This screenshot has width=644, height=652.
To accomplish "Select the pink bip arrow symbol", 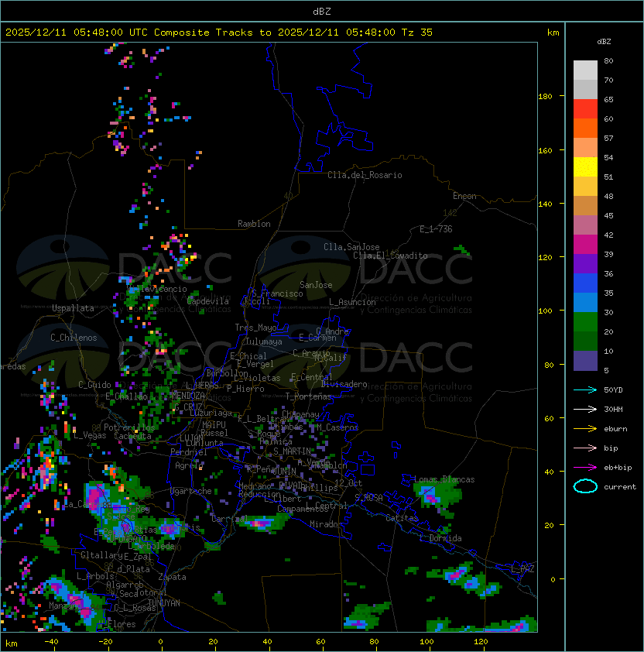I will (x=585, y=448).
